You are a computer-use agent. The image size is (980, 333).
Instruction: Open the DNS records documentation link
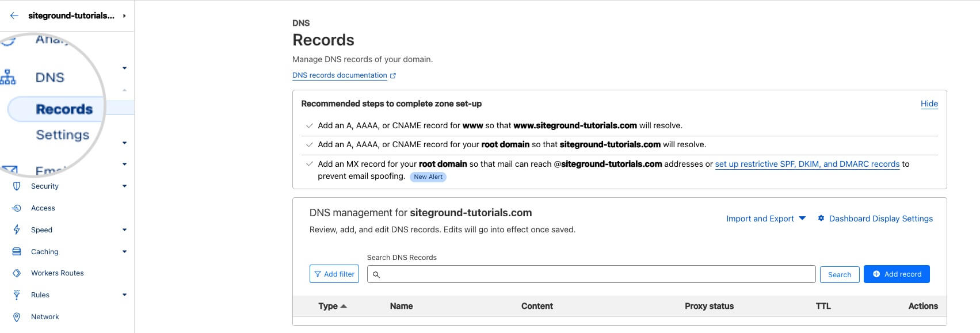click(x=340, y=75)
